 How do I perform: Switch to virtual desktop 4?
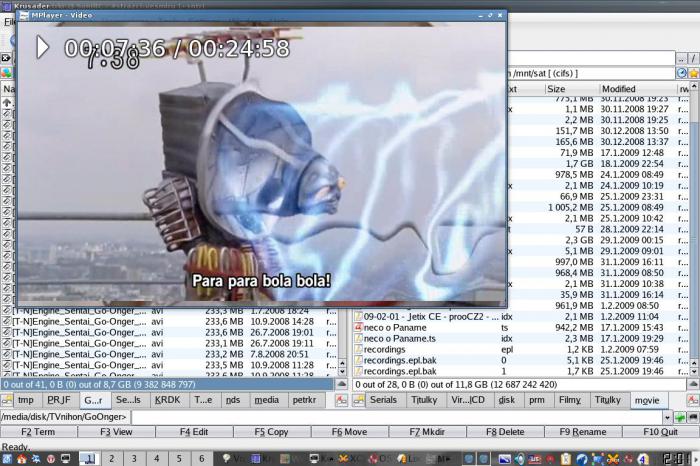point(157,458)
